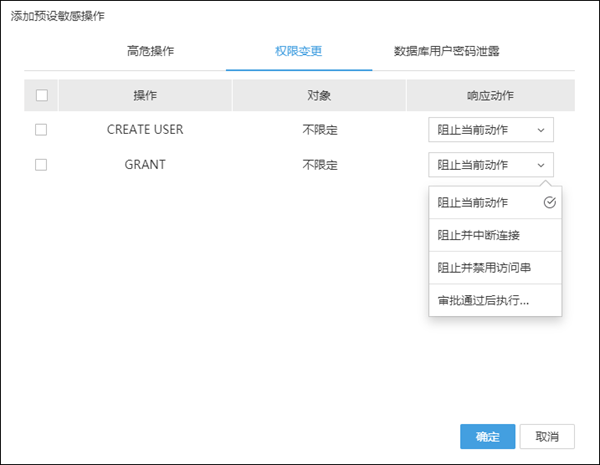Toggle the select-all checkbox in table header

[41, 96]
